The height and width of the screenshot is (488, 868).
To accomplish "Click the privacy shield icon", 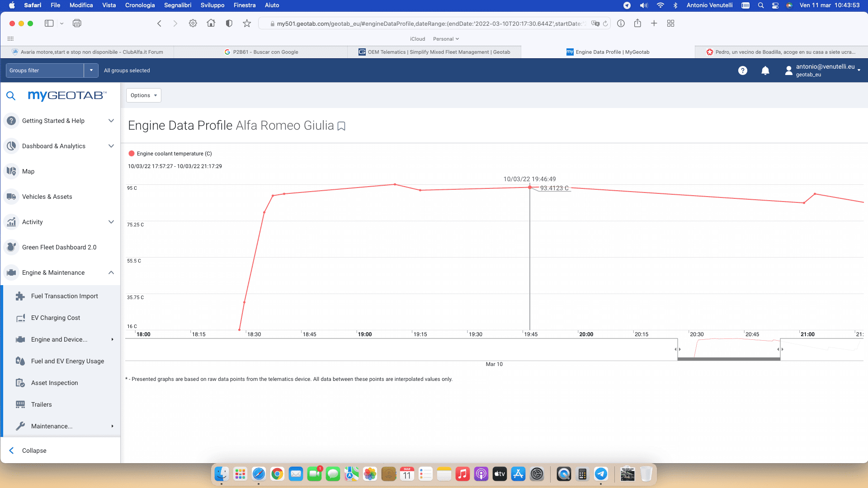I will (229, 23).
